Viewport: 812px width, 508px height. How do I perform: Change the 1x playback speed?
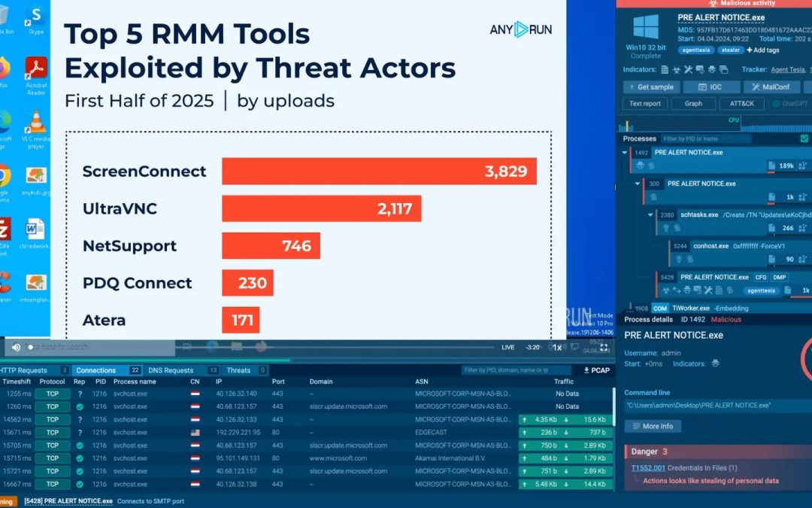click(556, 347)
